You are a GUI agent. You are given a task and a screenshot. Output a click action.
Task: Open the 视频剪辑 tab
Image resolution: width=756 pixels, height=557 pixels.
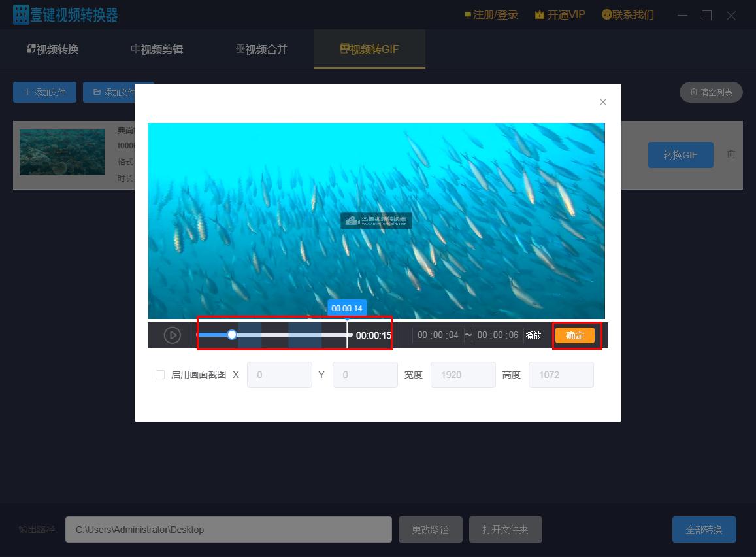[x=157, y=49]
